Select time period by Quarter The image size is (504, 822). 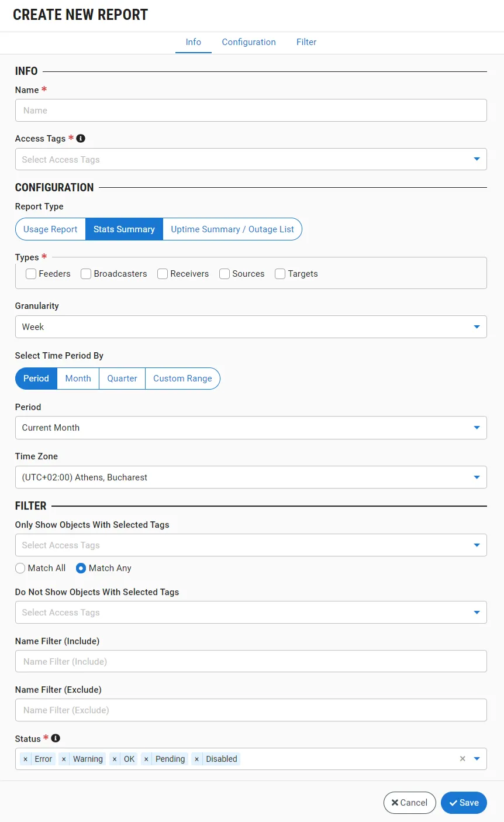122,379
